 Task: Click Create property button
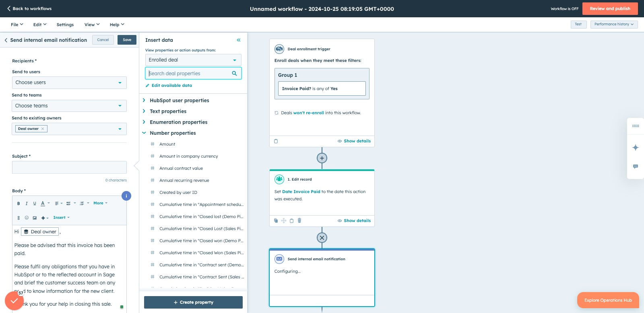(x=193, y=302)
